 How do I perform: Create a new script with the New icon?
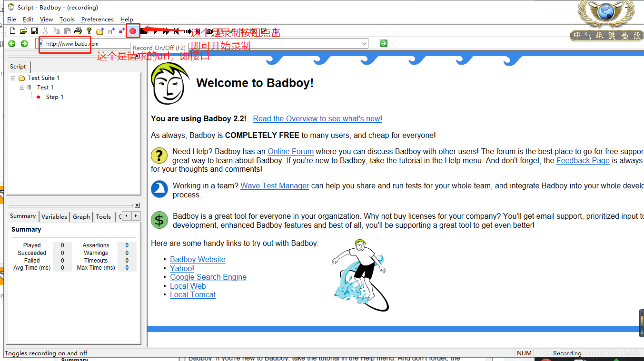pyautogui.click(x=12, y=31)
